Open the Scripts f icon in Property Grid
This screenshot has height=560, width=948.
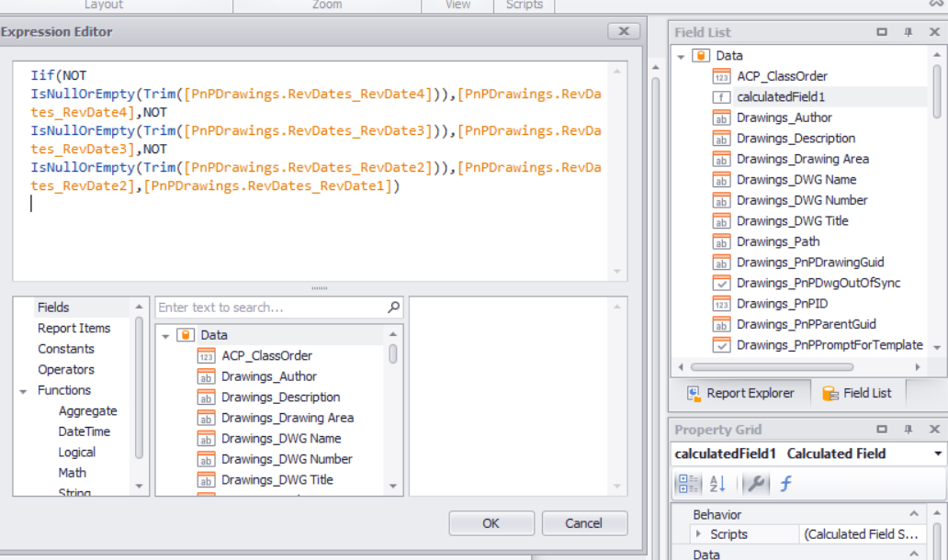coord(784,483)
